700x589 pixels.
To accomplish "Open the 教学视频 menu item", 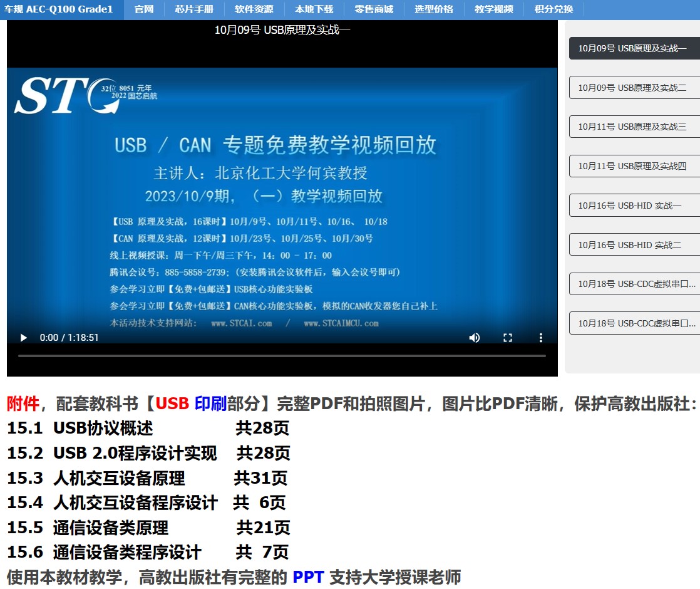I will coord(494,9).
